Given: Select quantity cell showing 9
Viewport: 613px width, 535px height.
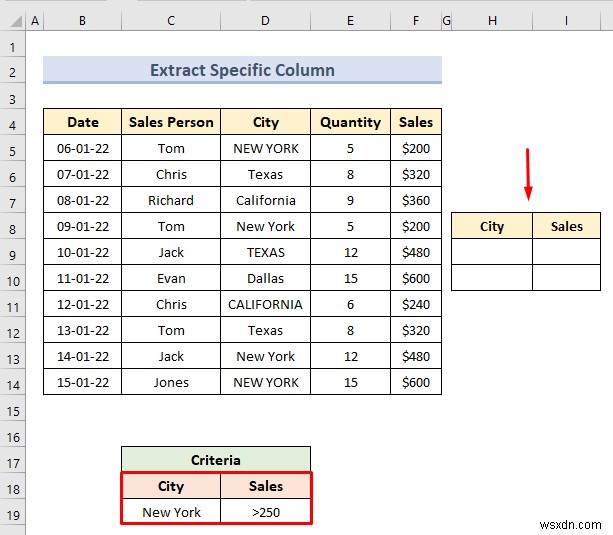Looking at the screenshot, I should [350, 200].
